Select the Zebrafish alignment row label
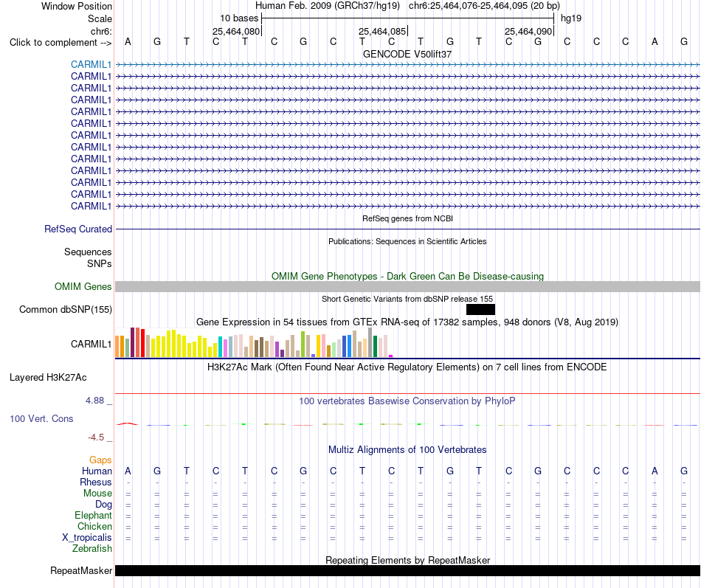This screenshot has height=588, width=701. (92, 548)
